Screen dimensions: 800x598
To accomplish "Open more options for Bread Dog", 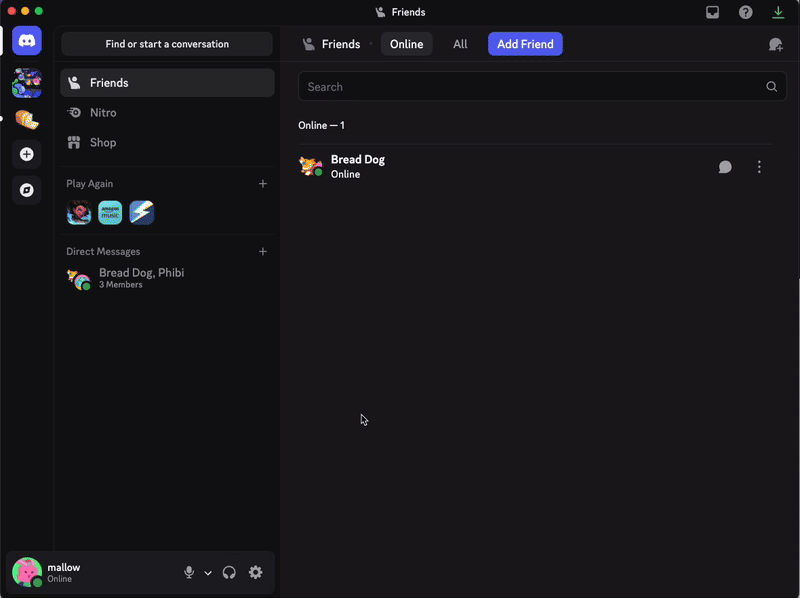I will point(759,166).
